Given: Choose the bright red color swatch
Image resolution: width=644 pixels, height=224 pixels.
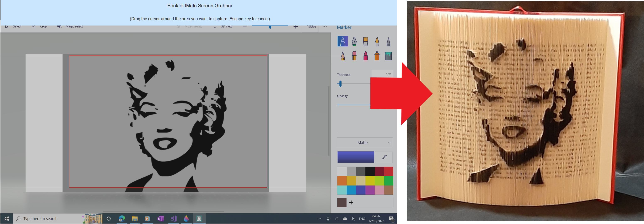Looking at the screenshot, I should 388,171.
